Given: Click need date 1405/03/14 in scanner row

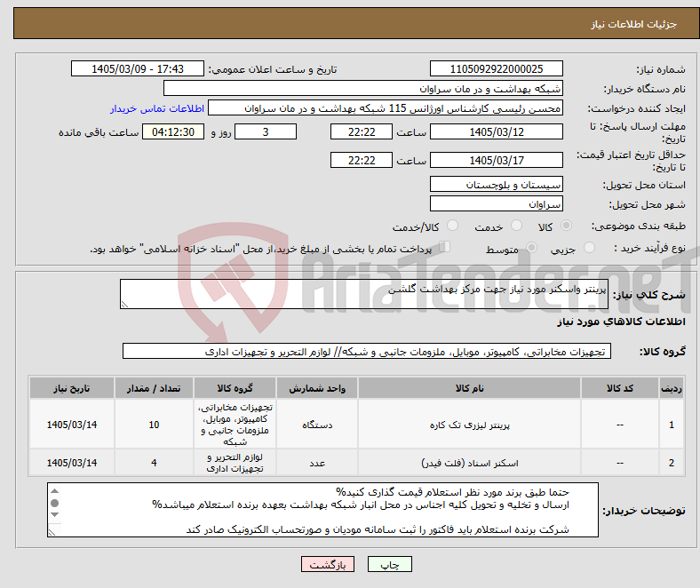Looking at the screenshot, I should click(72, 463).
